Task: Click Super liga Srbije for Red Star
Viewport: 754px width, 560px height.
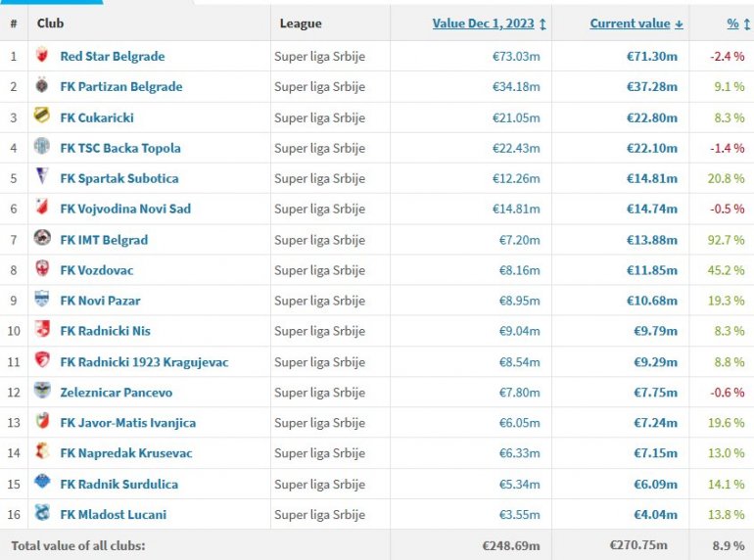Action: click(x=319, y=56)
